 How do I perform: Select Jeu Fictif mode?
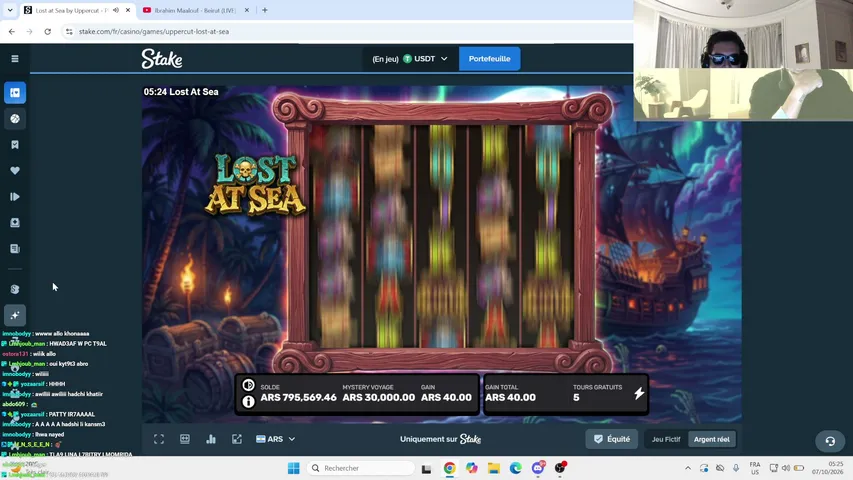[x=666, y=439]
